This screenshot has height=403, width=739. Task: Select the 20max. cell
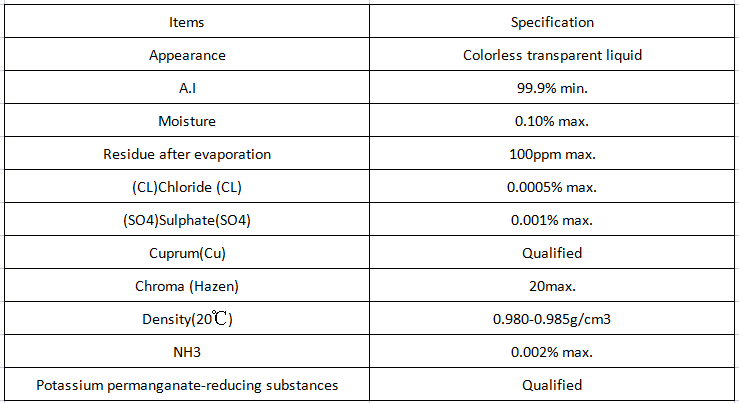[552, 286]
